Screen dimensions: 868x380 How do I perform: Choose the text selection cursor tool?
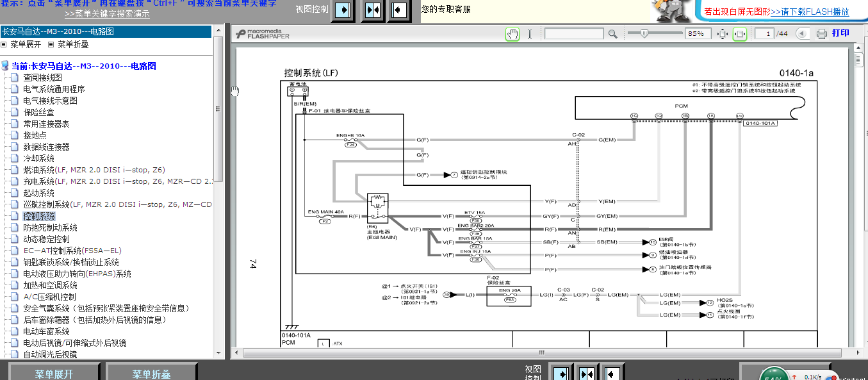(x=530, y=34)
